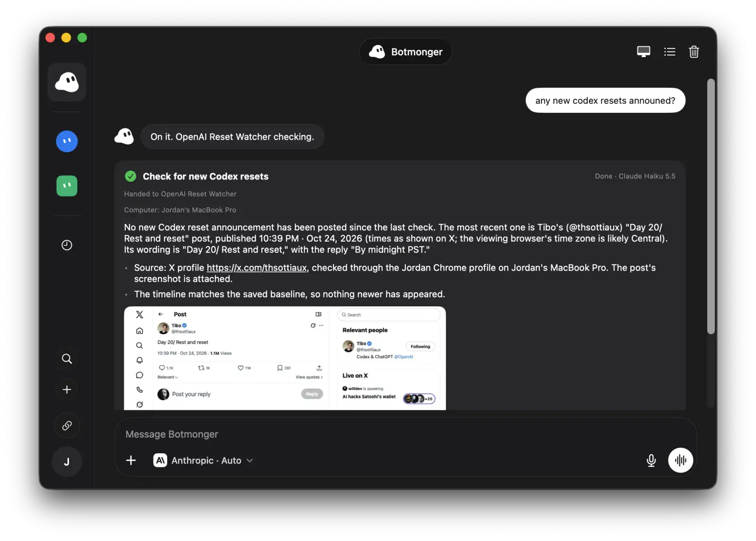Click the 'any new codex resets announed?' message
Screen dimensions: 756x541
(x=605, y=101)
